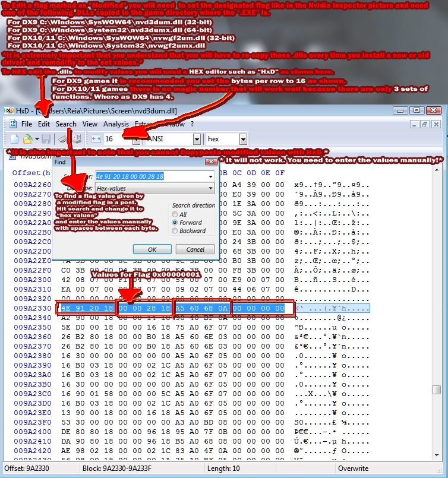Image resolution: width=448 pixels, height=478 pixels.
Task: Click status bar Offset: 9A2330
Action: pyautogui.click(x=27, y=468)
